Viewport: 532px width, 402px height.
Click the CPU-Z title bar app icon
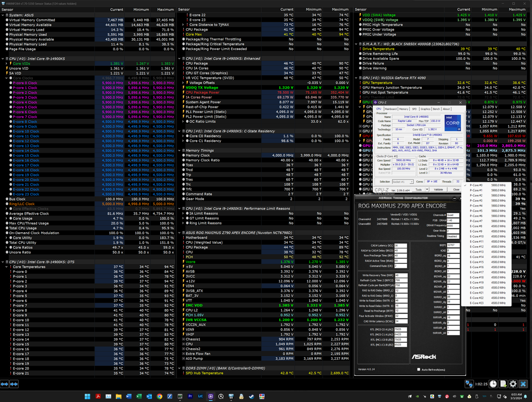click(376, 103)
